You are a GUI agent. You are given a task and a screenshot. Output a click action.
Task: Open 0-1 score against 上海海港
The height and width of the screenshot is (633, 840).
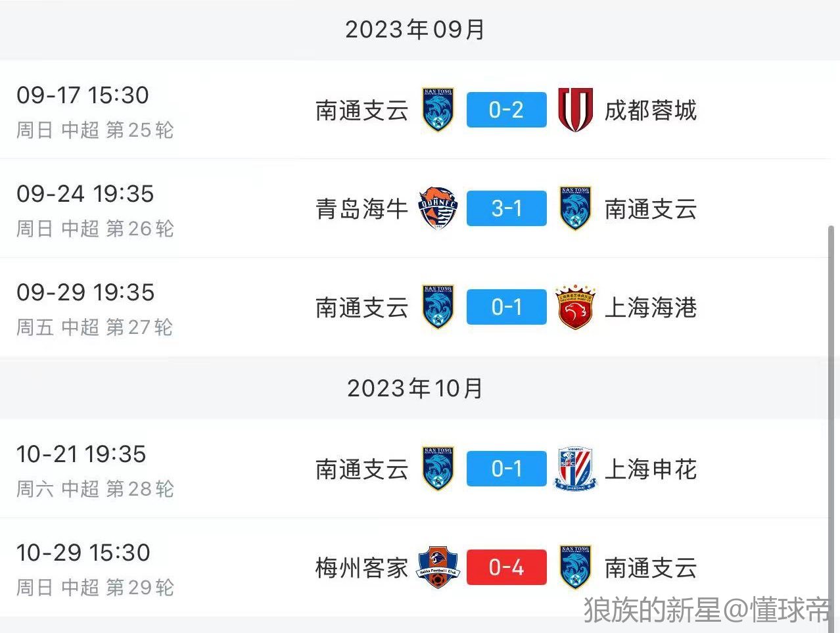506,307
